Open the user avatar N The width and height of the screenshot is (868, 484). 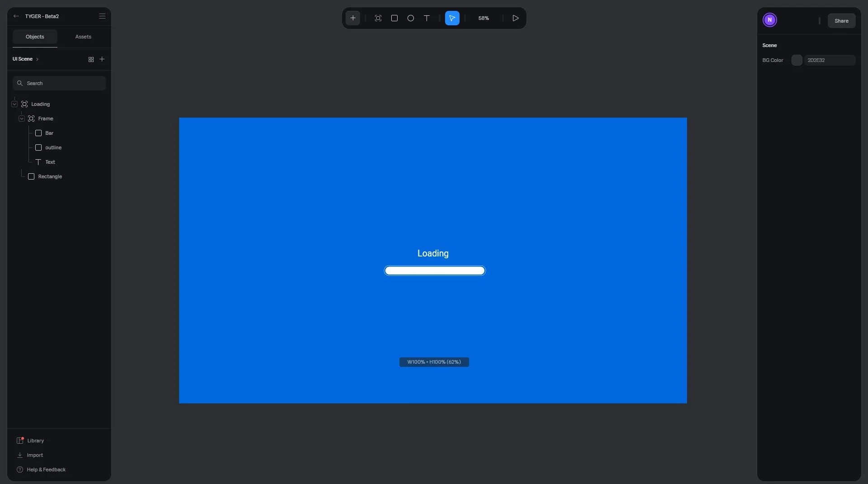click(769, 20)
